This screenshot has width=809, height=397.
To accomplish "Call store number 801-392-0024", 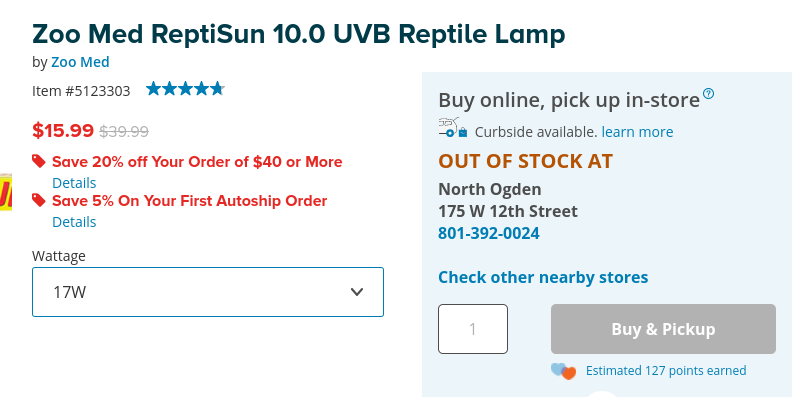I will [489, 233].
